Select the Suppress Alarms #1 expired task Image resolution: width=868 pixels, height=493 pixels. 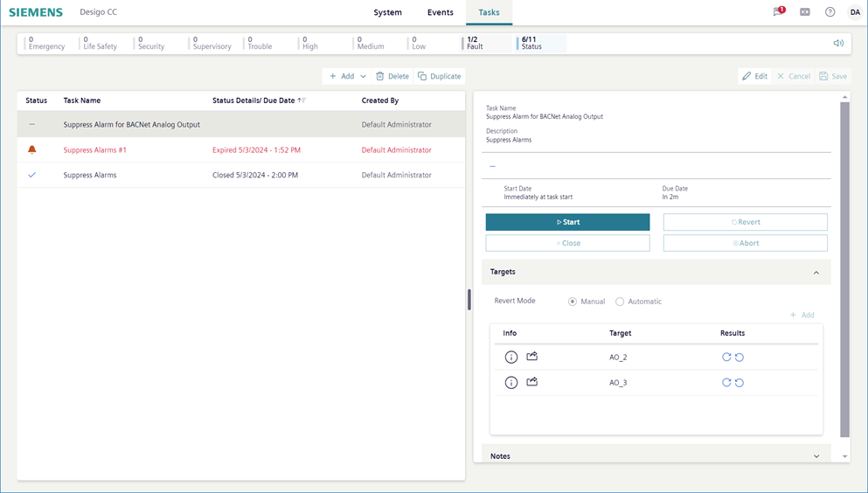point(94,150)
